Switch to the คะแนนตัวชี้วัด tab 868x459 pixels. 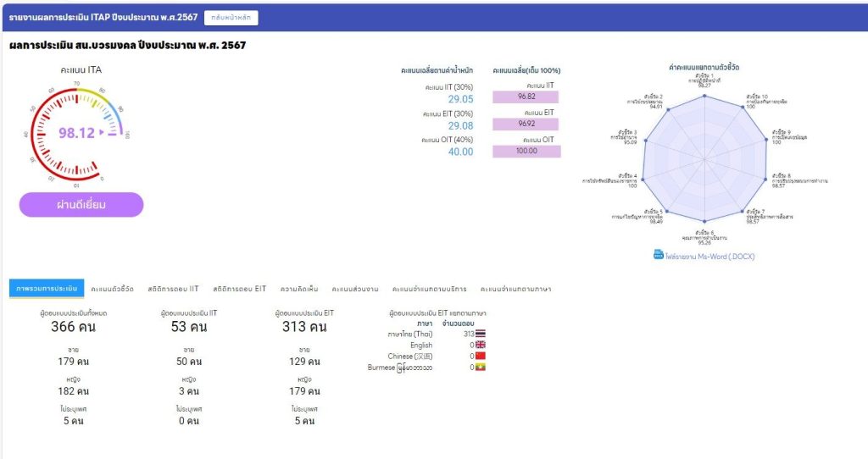(x=112, y=289)
